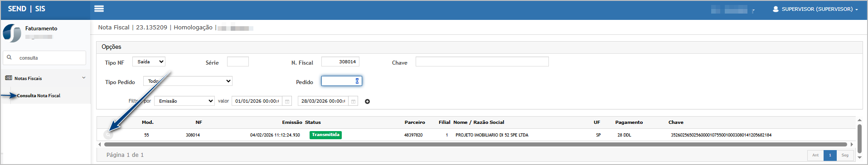
Task: Click emission date 04/02/2026 cell
Action: pyautogui.click(x=275, y=135)
